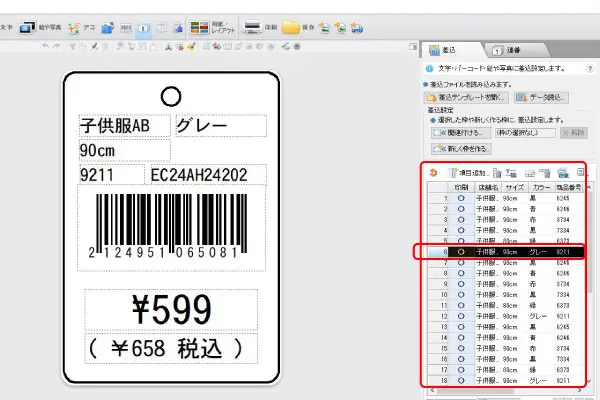Click the 店舗名 column header
The width and height of the screenshot is (600, 400).
488,188
